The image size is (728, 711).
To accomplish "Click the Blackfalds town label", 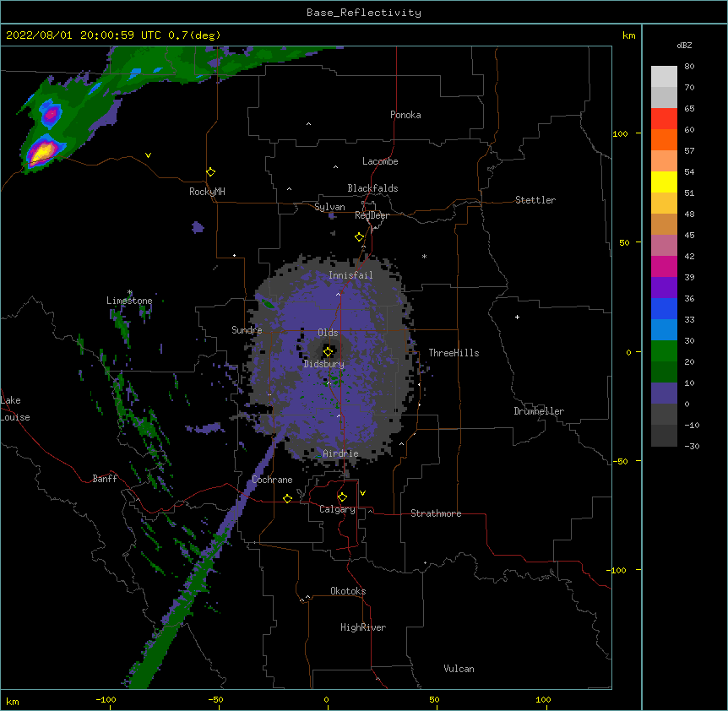I will [x=372, y=188].
